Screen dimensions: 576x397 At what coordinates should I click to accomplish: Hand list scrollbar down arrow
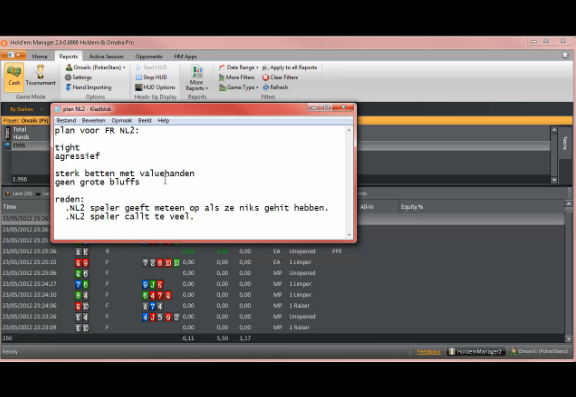click(x=568, y=339)
